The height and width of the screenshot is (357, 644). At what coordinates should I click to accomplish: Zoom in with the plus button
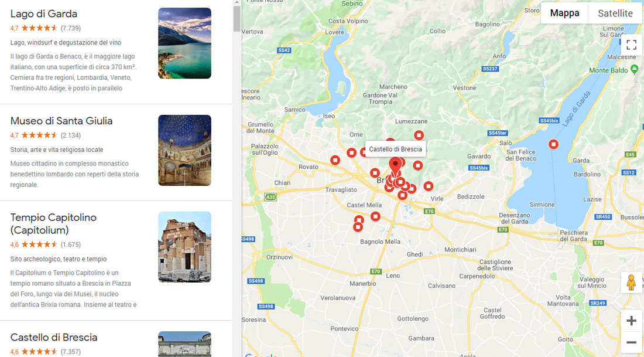pyautogui.click(x=631, y=321)
